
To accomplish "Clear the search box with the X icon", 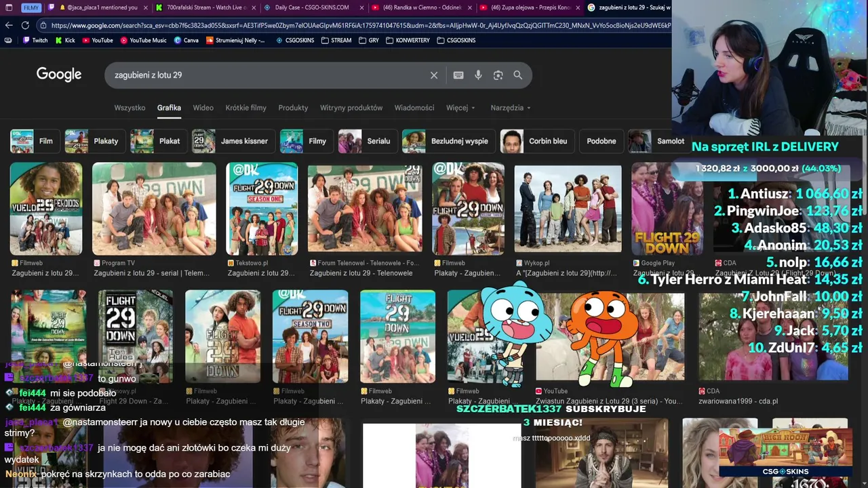I will point(434,75).
